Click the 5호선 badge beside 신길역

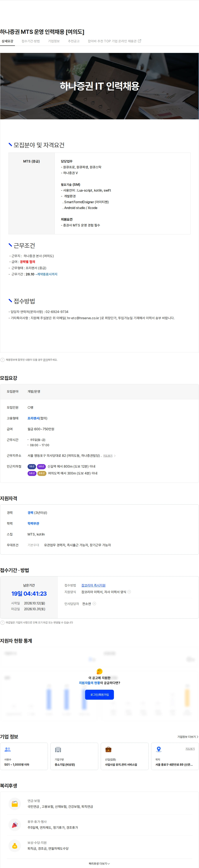(x=41, y=467)
